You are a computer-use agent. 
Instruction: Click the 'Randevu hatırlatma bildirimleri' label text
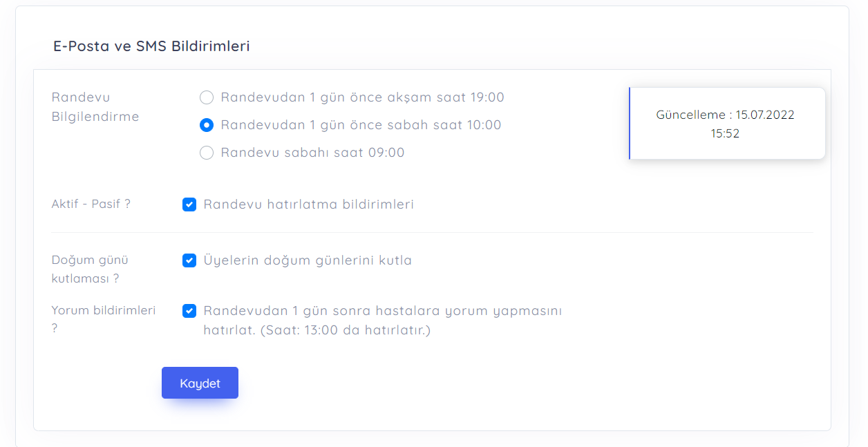308,205
